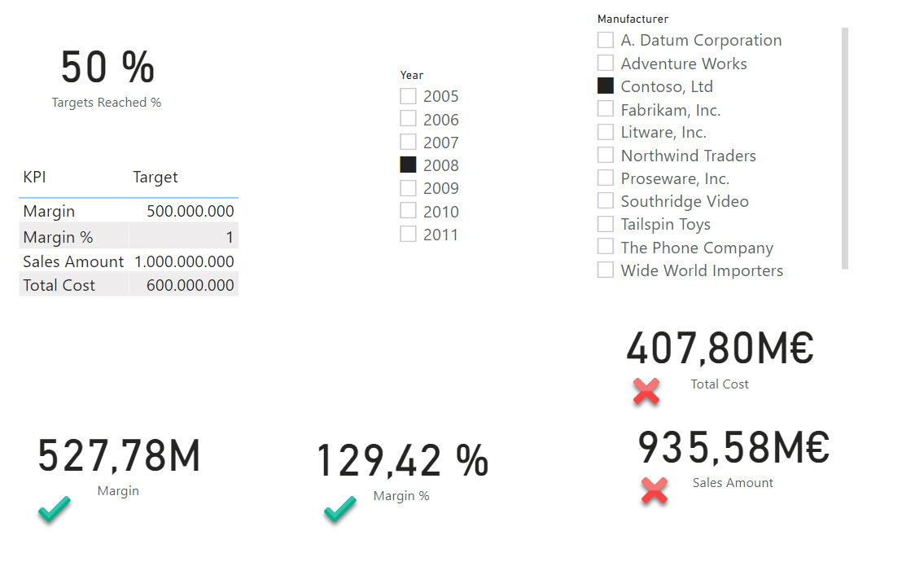Deselect the Contoso, Ltd manufacturer checkbox
924x575 pixels.
pyautogui.click(x=605, y=86)
